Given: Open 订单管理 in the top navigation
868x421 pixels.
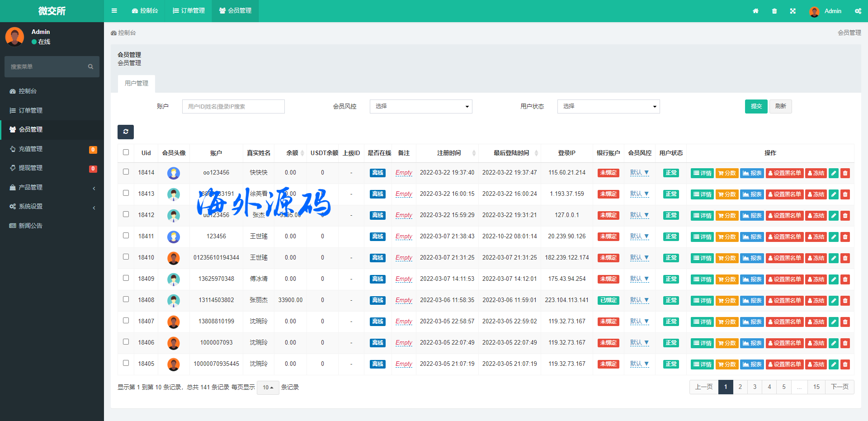Looking at the screenshot, I should click(189, 11).
